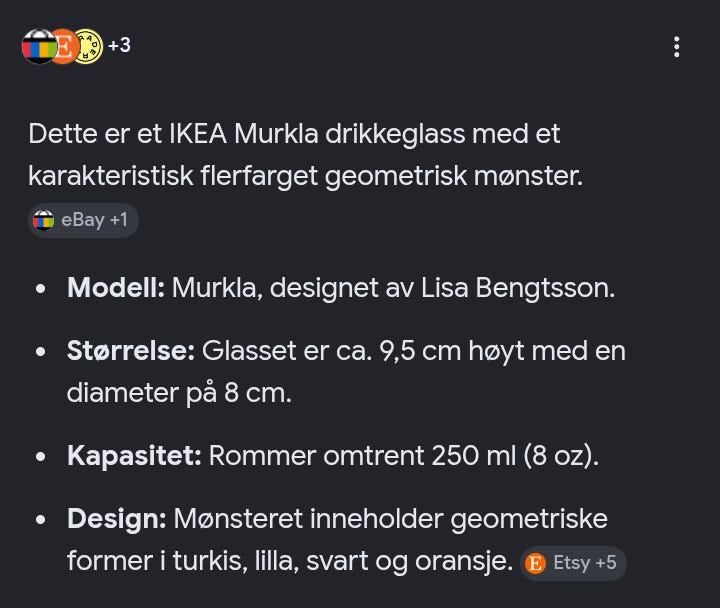Click the IKEA Murkla drikkeglass intro sentence

click(x=305, y=155)
